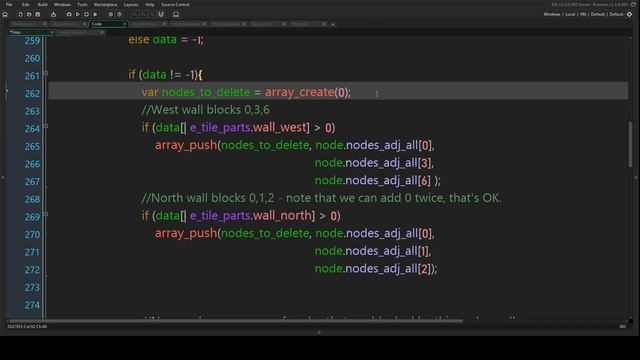
Task: Close the Step event tab
Action: [x=52, y=32]
